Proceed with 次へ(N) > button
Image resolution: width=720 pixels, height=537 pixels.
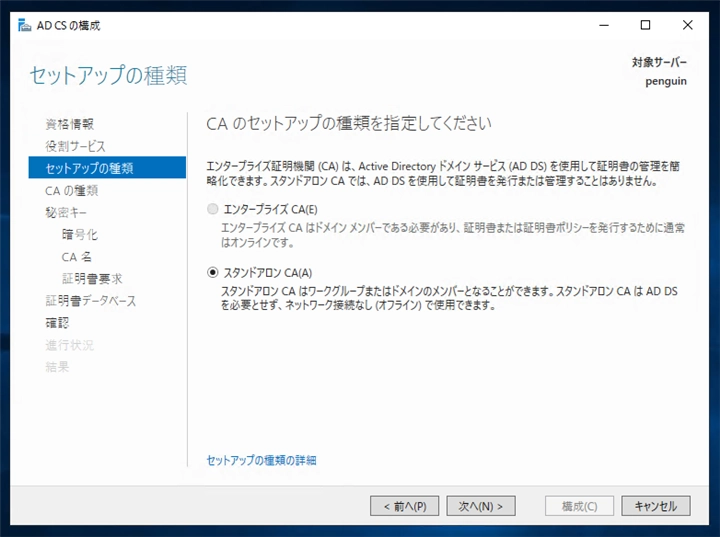pos(481,506)
